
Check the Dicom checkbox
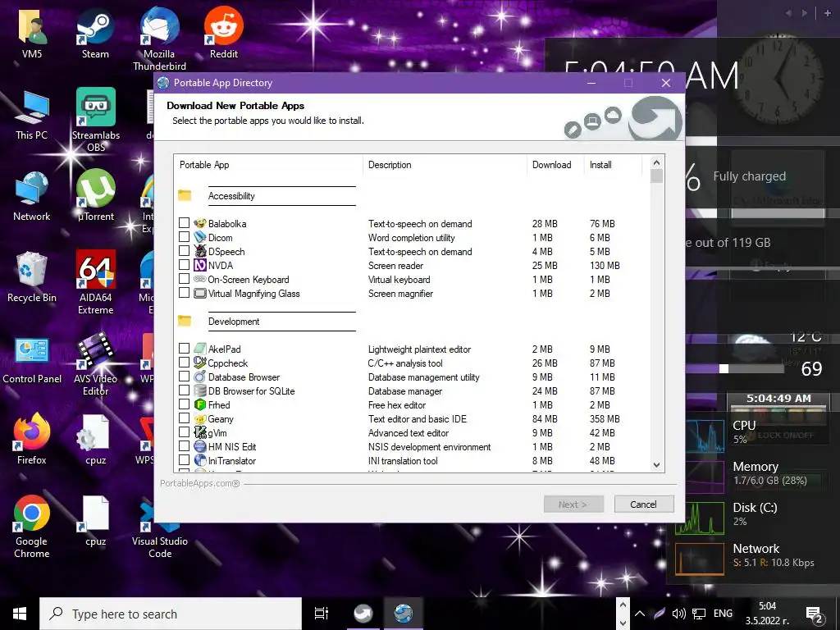pyautogui.click(x=184, y=237)
